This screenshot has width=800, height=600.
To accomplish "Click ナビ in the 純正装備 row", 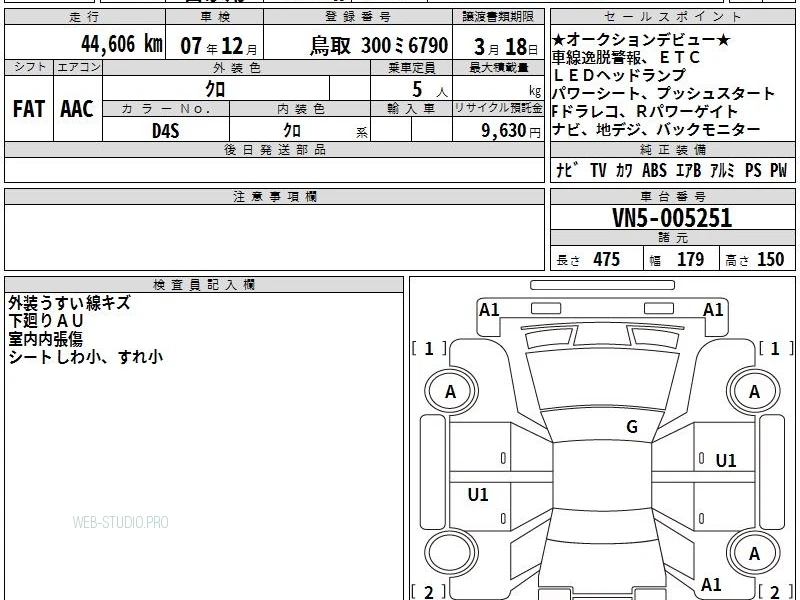I will click(567, 170).
